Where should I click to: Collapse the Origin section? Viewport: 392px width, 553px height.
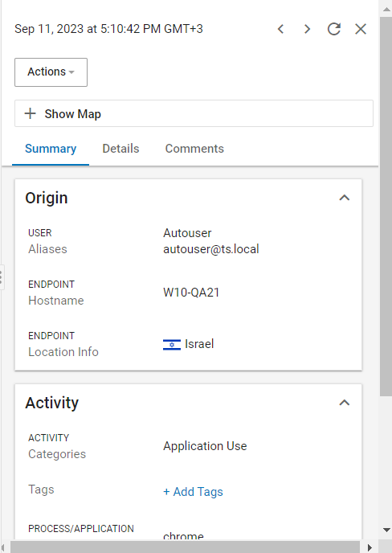(x=345, y=198)
